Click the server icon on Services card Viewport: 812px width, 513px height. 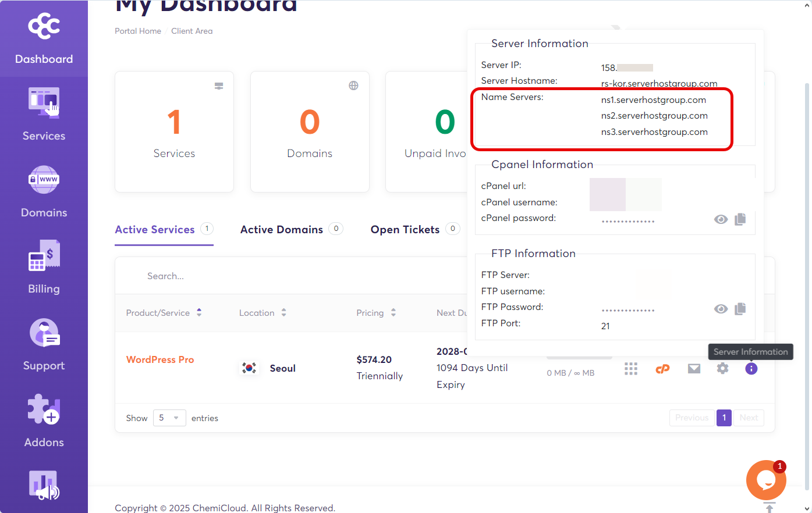click(219, 85)
